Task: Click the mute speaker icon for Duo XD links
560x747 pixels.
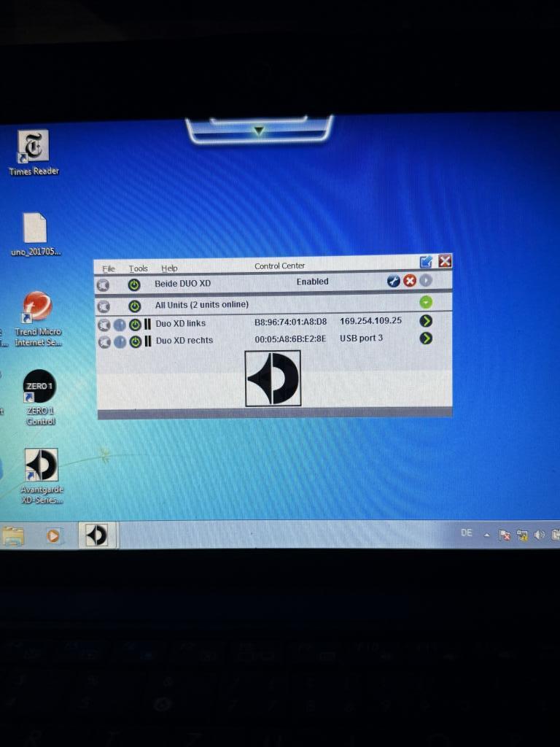Action: coord(104,324)
